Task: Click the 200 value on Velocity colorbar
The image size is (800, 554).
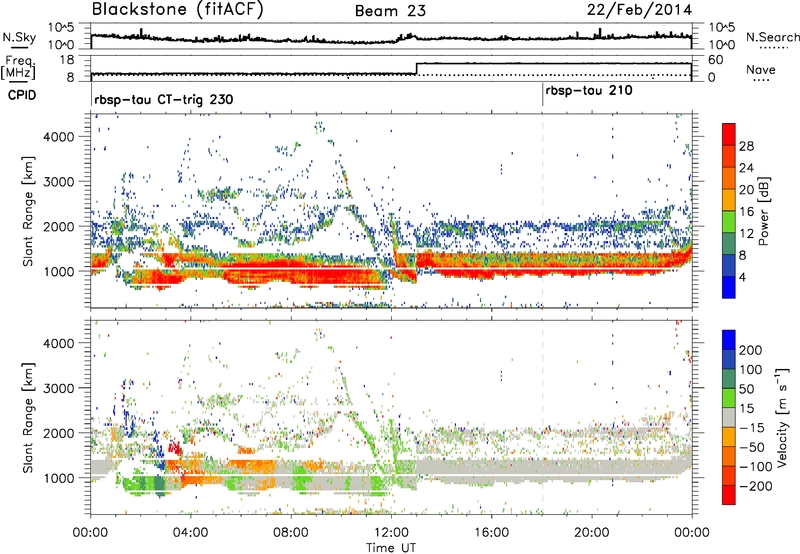Action: pos(750,350)
